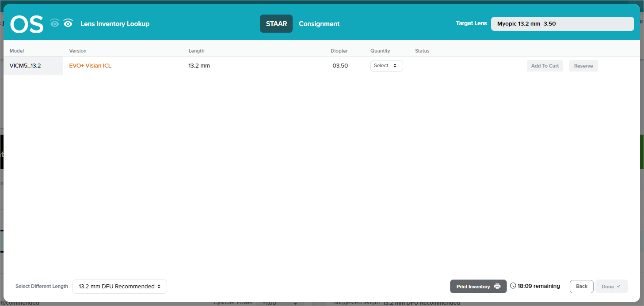
Task: Click the Print Inventory button
Action: pyautogui.click(x=478, y=287)
